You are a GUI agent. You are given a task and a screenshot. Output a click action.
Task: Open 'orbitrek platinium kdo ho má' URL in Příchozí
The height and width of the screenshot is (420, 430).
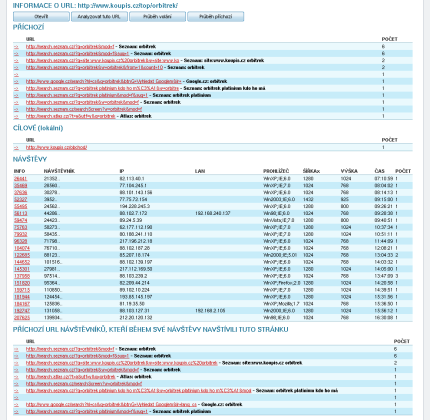tap(102, 88)
